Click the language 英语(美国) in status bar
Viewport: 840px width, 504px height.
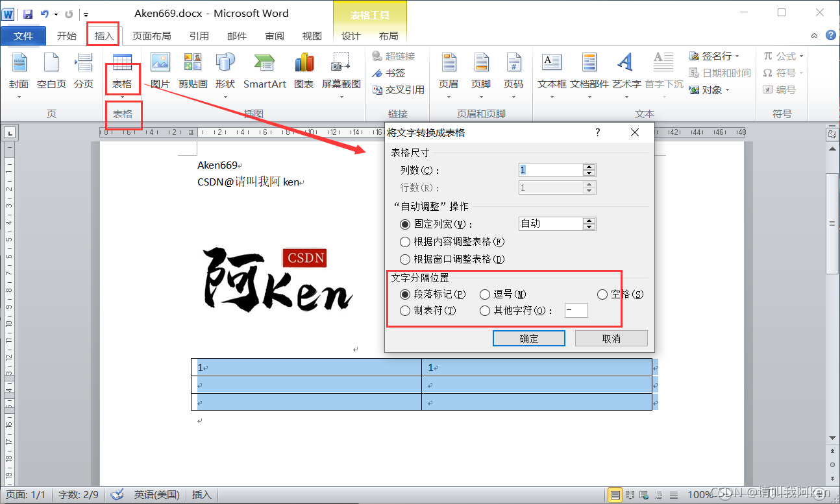[157, 495]
